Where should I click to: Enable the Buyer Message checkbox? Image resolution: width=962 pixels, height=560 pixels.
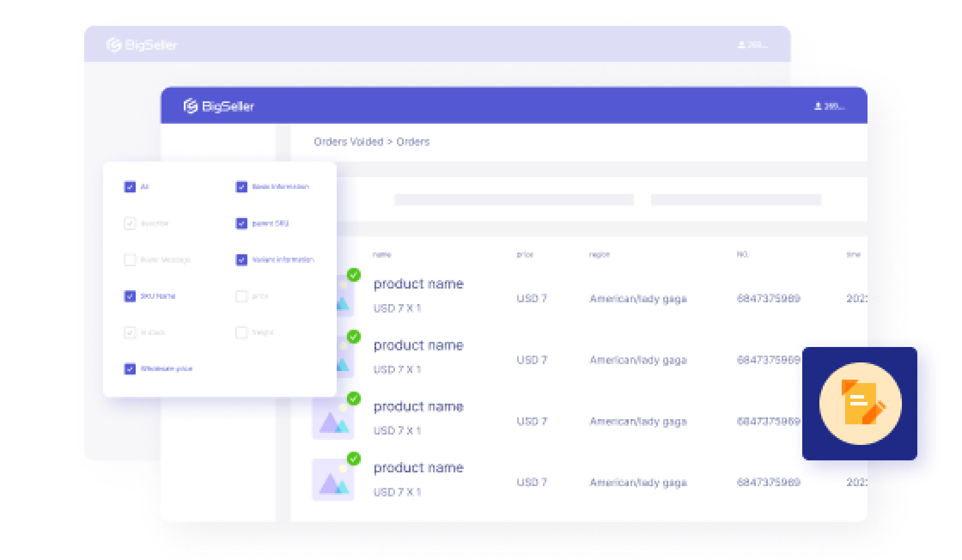click(x=130, y=259)
